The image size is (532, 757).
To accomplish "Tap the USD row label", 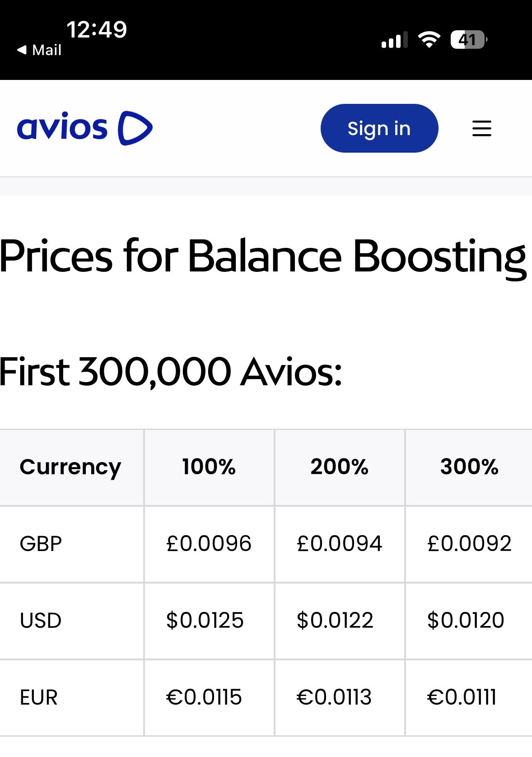I will coord(41,621).
